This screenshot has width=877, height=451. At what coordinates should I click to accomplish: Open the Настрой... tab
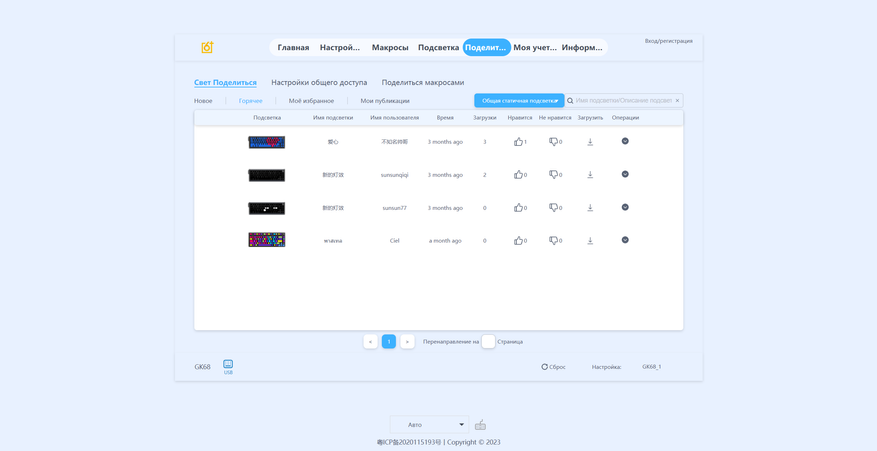[340, 48]
